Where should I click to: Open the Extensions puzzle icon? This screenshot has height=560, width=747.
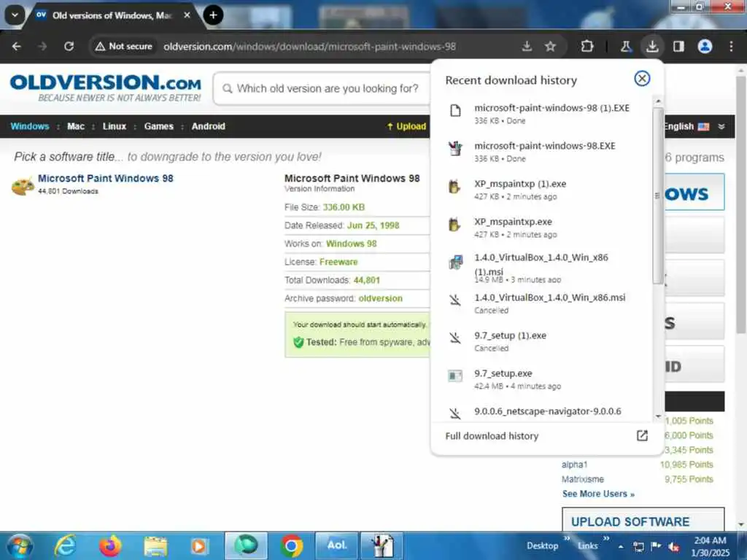click(587, 46)
